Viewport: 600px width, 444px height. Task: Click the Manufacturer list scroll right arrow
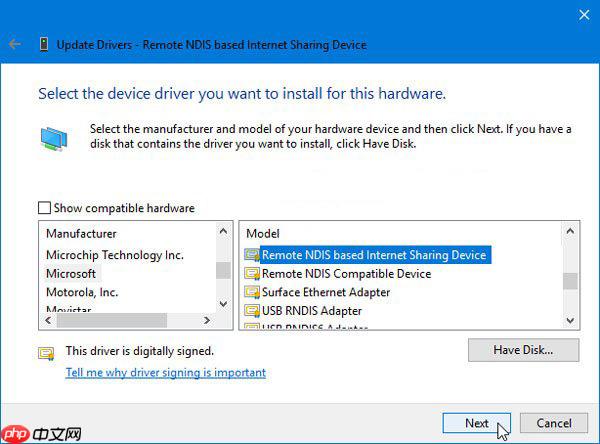(x=207, y=320)
